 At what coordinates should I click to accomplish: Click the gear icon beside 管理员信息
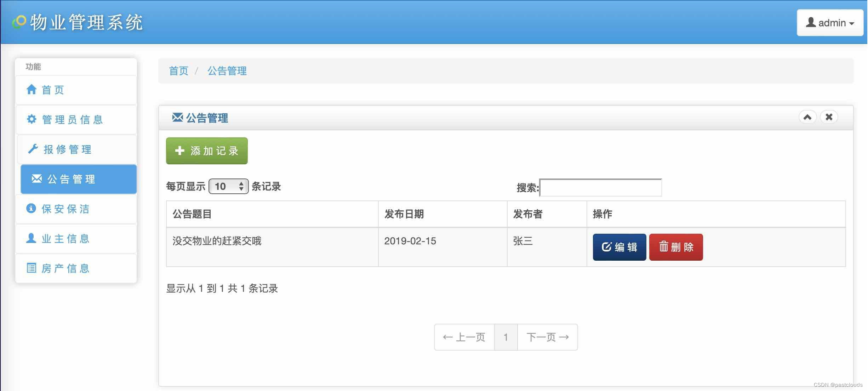[x=32, y=119]
